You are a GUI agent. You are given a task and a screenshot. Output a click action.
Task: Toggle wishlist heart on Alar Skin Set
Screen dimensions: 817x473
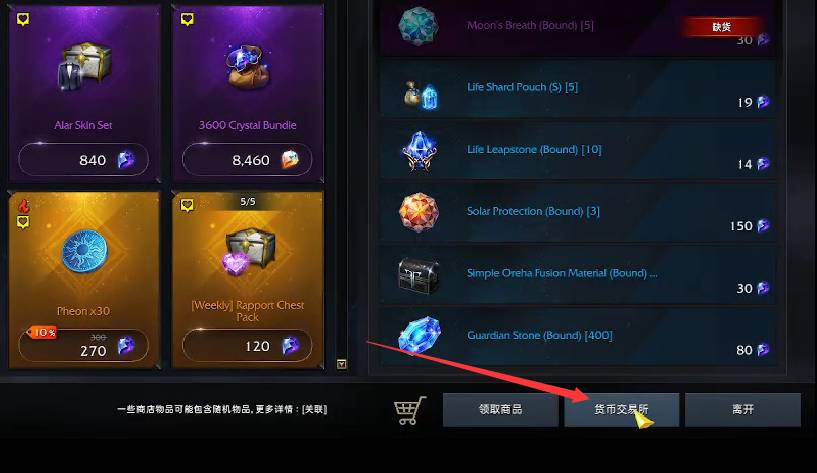[23, 20]
